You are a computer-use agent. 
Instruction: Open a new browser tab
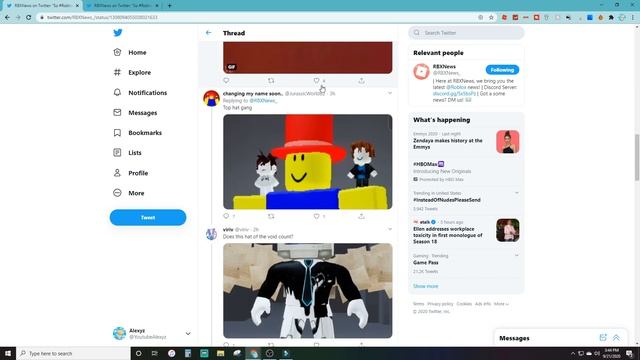(169, 6)
